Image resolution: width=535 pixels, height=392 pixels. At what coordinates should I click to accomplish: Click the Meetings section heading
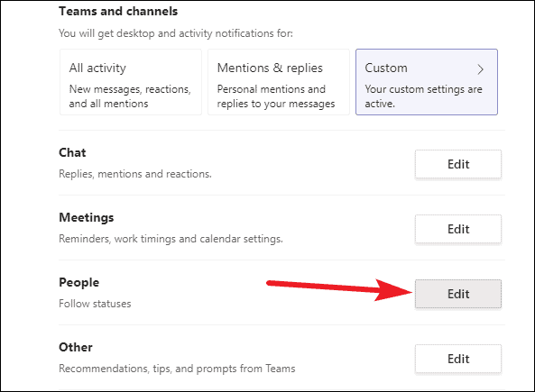87,217
